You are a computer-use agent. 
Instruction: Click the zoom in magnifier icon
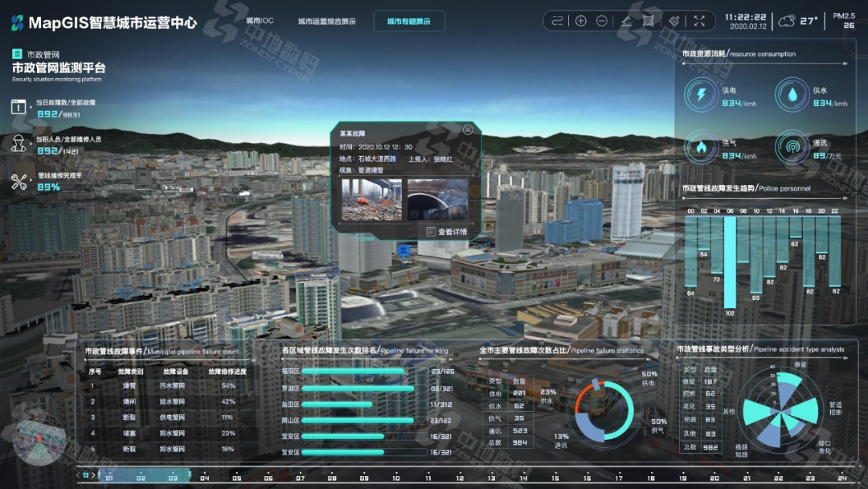click(x=581, y=21)
